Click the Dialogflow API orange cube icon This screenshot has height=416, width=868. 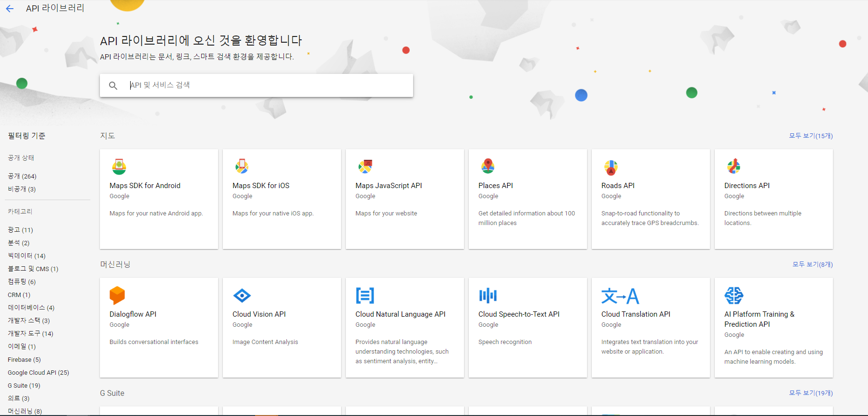click(x=117, y=296)
